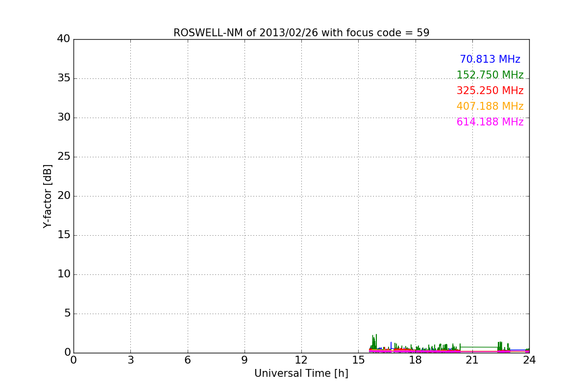Select the 614.188 MHz legend label
Image resolution: width=588 pixels, height=392 pixels.
(x=490, y=122)
